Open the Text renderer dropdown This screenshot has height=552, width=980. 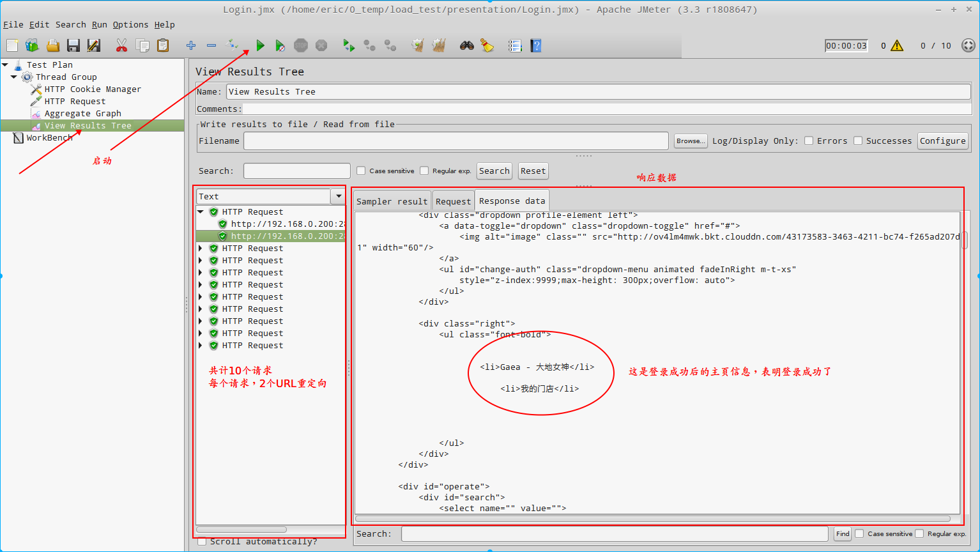[339, 196]
